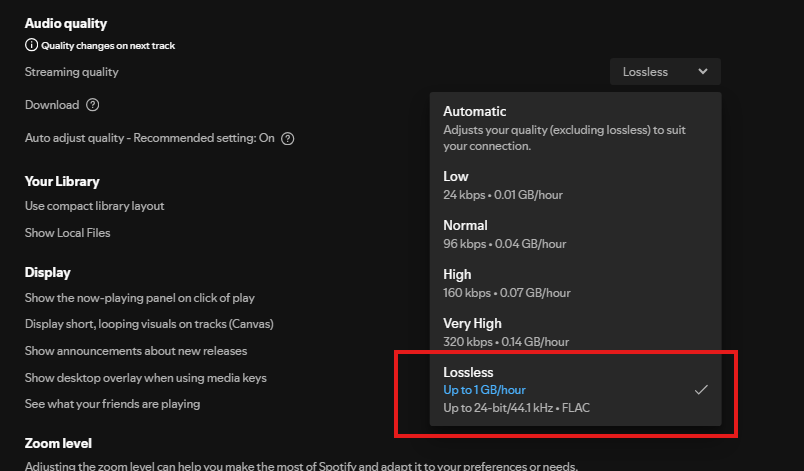Click the 'Up to 1 GB/hour' blue text
Screen dimensions: 804x471
click(x=485, y=390)
